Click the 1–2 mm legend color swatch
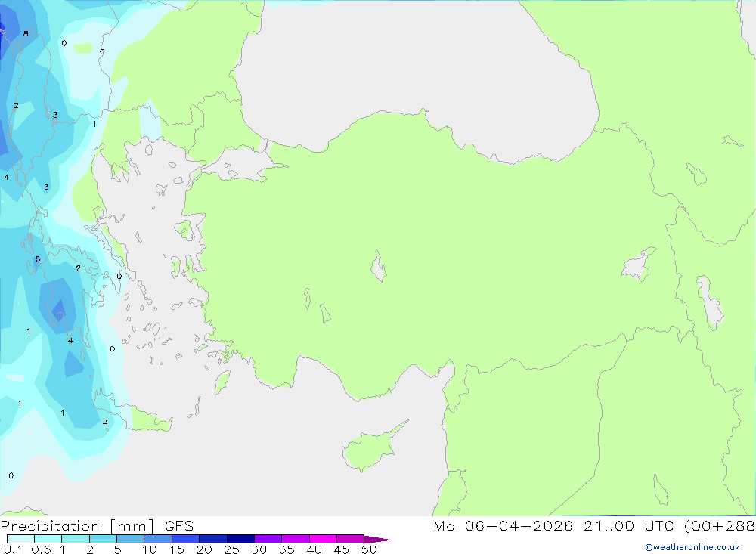 click(x=76, y=539)
